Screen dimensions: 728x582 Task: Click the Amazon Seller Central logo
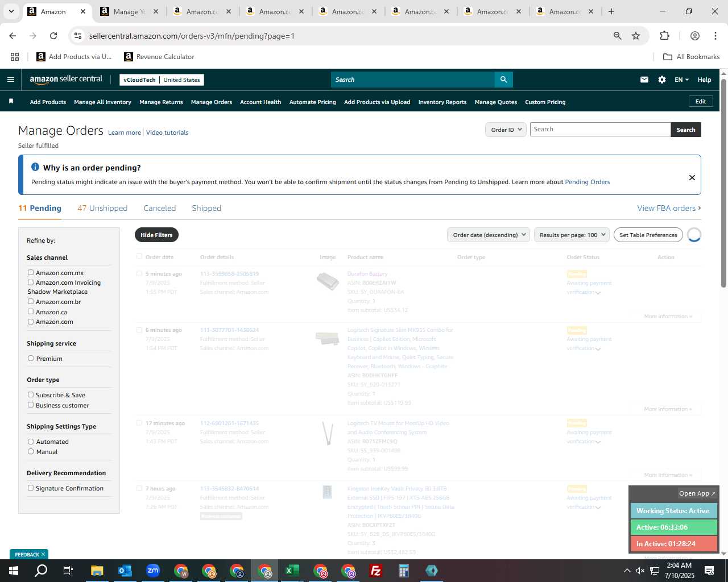66,80
